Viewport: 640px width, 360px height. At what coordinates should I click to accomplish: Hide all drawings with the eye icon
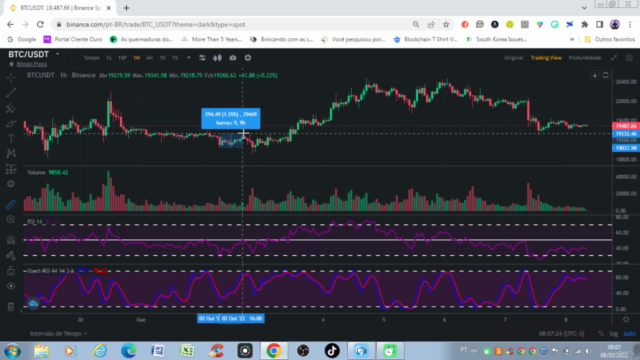[11, 286]
